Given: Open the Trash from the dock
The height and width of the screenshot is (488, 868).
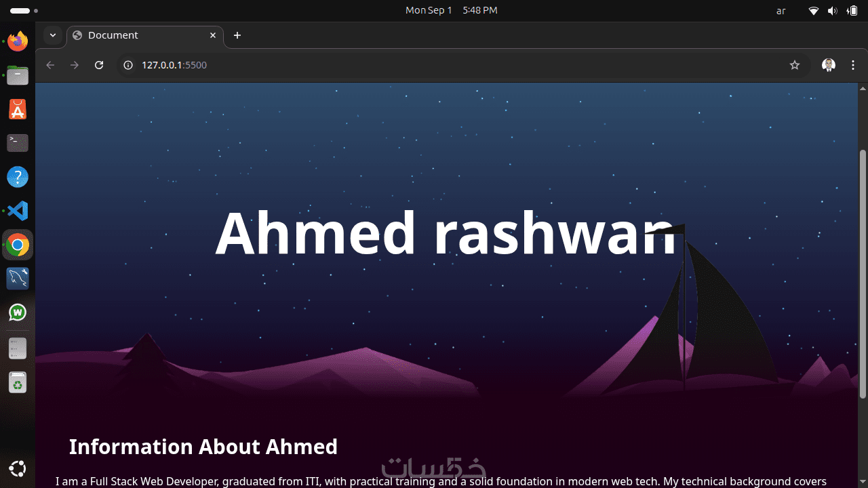Looking at the screenshot, I should click(x=18, y=382).
